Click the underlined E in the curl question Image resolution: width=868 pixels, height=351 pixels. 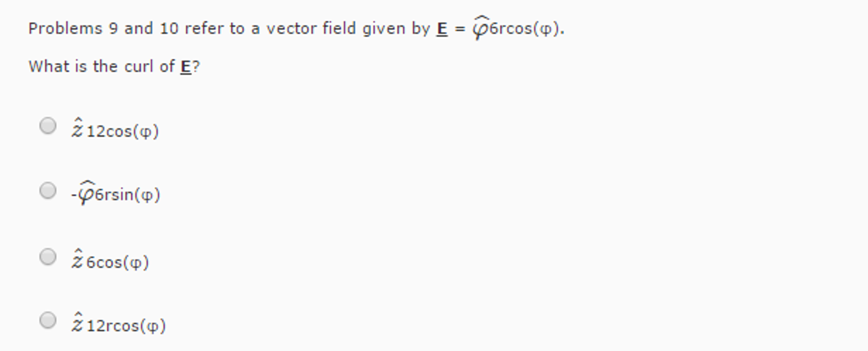click(x=185, y=67)
